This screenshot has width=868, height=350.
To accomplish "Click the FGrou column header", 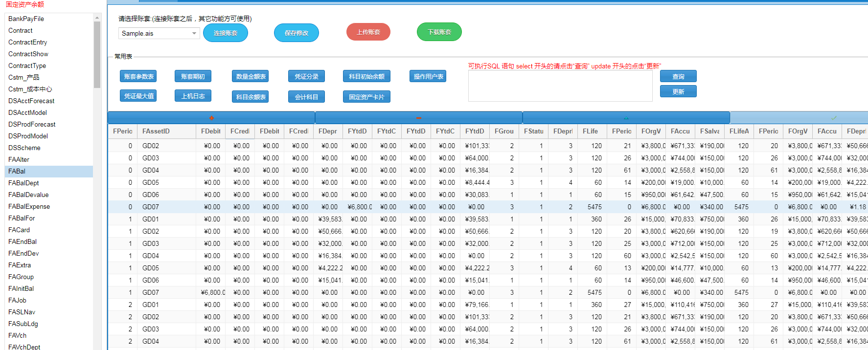I will point(504,131).
